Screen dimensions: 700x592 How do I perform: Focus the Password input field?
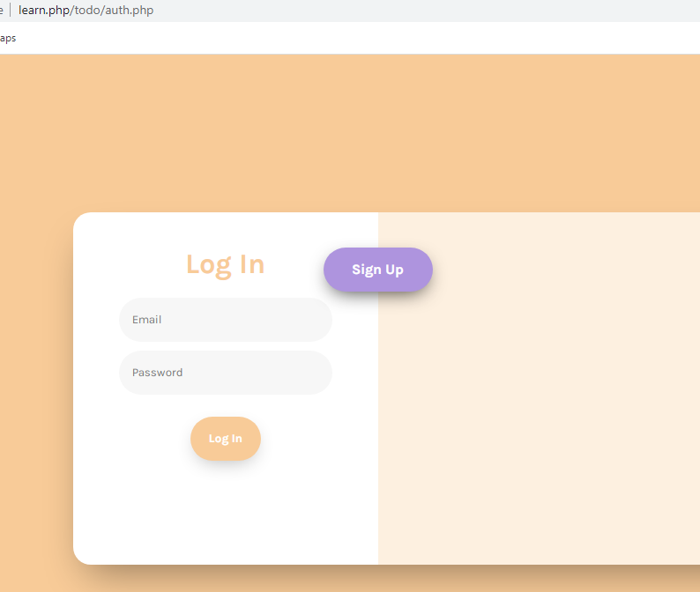point(226,373)
